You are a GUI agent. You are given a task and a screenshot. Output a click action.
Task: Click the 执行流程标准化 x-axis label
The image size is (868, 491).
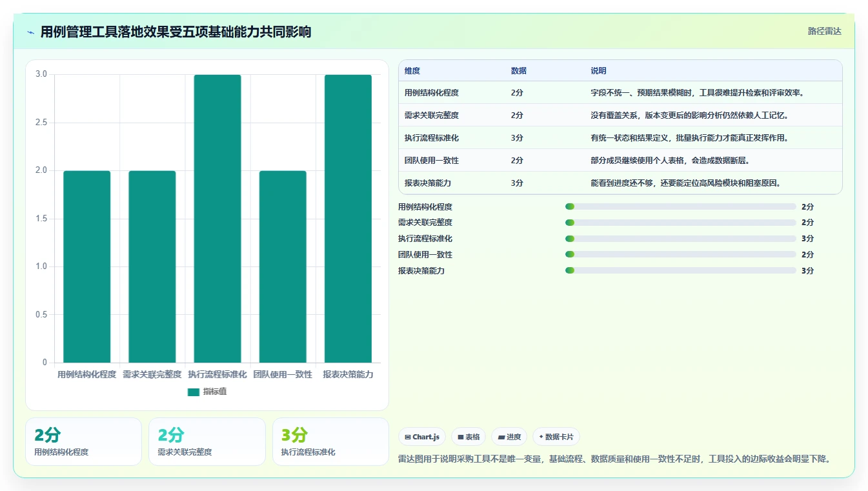217,375
